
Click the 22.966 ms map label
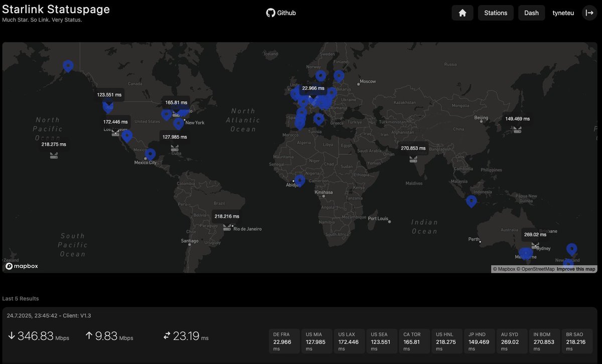313,88
